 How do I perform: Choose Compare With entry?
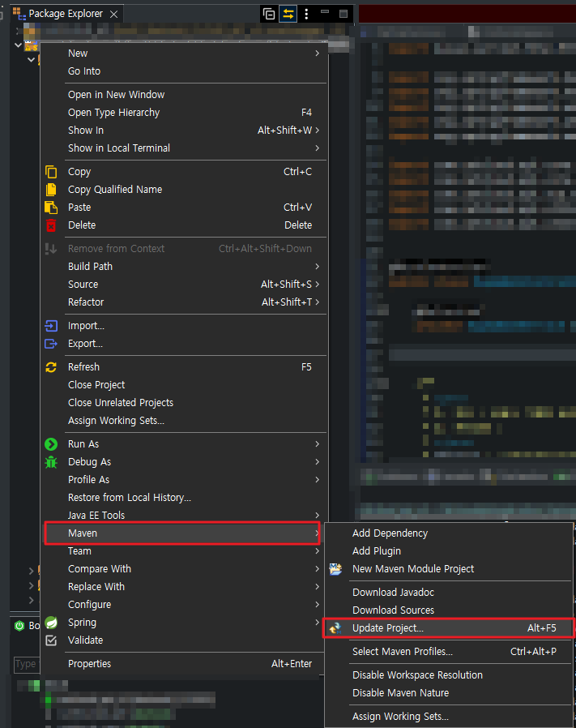[184, 569]
